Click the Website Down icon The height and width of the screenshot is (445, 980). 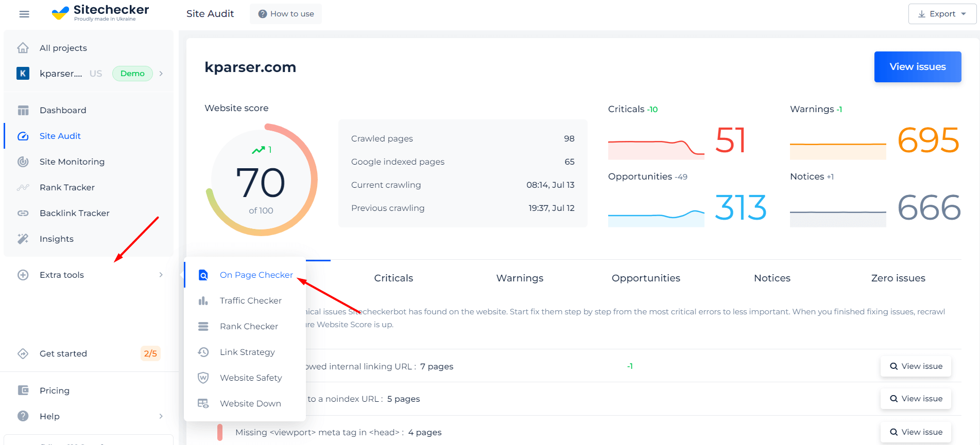coord(203,403)
